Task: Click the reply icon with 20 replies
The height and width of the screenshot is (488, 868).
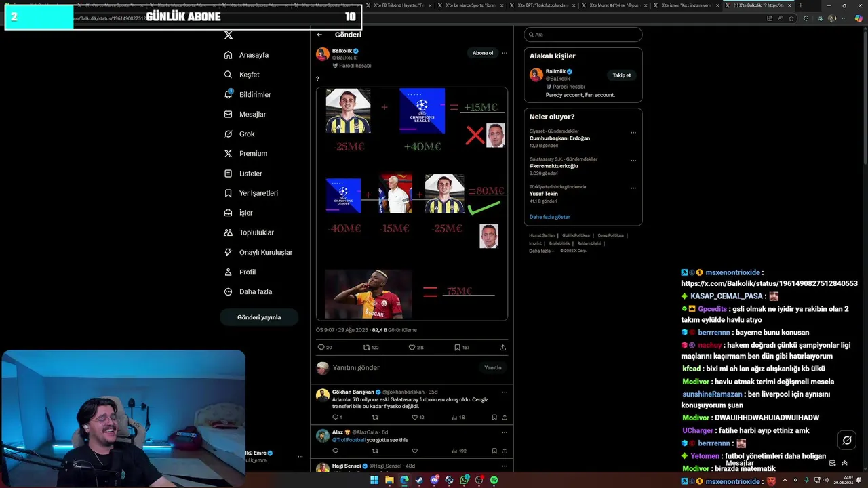Action: click(321, 347)
